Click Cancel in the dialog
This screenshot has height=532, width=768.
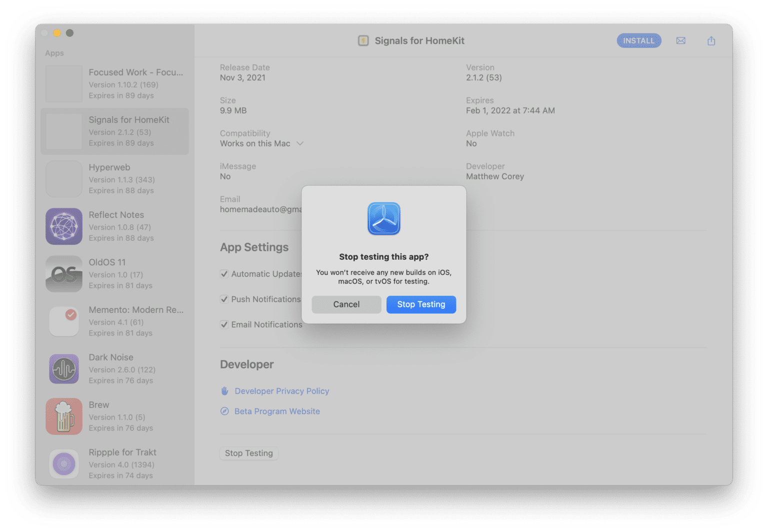[346, 304]
